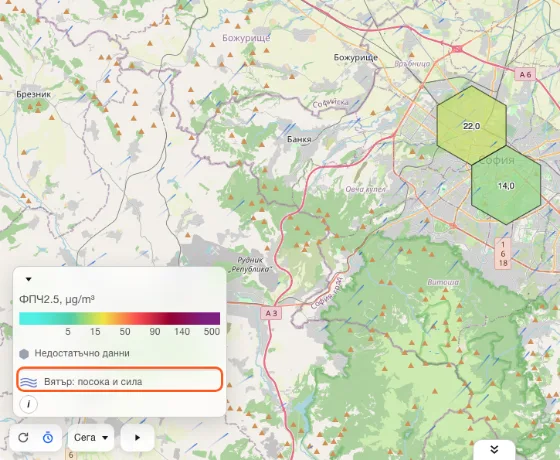Click the purple 'Божурище' municipality label

pos(246,38)
